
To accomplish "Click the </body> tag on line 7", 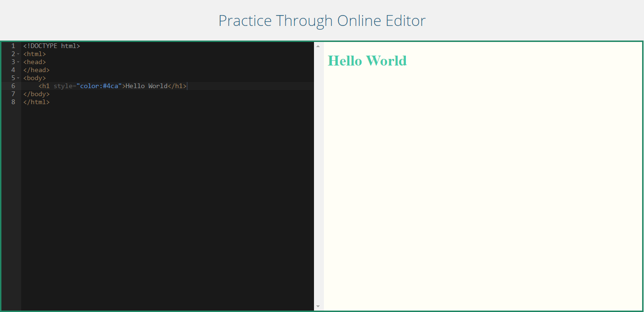I will [36, 94].
